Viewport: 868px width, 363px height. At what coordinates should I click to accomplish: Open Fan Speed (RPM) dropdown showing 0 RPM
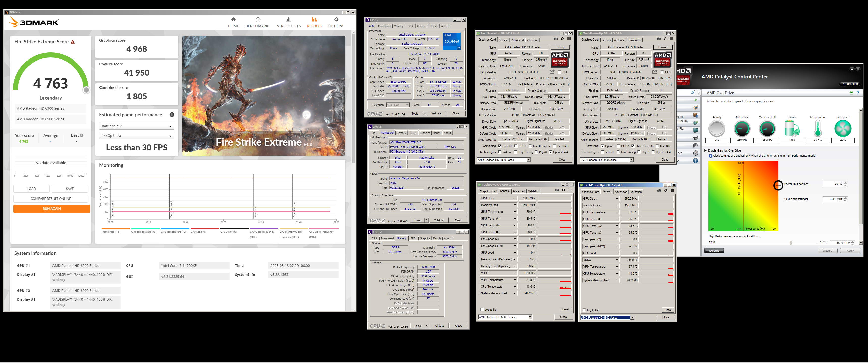point(514,246)
